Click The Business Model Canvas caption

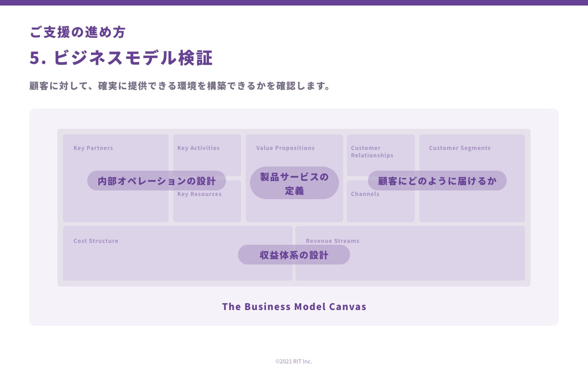(294, 306)
